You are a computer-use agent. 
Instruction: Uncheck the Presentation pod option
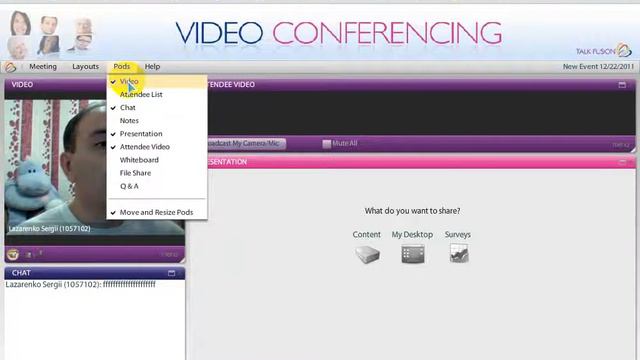157,133
